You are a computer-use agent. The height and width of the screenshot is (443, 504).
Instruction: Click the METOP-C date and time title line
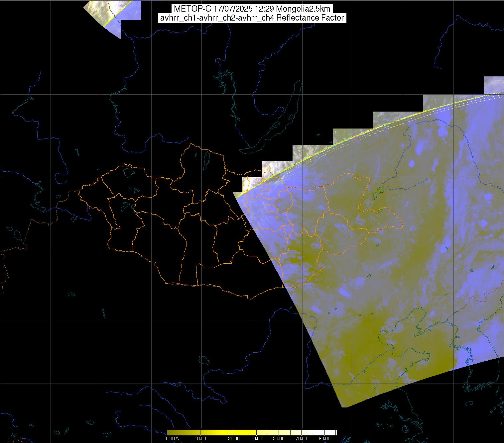click(252, 9)
